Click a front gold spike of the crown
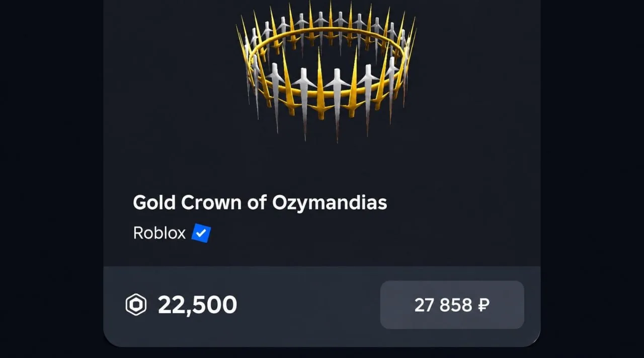 pyautogui.click(x=320, y=84)
